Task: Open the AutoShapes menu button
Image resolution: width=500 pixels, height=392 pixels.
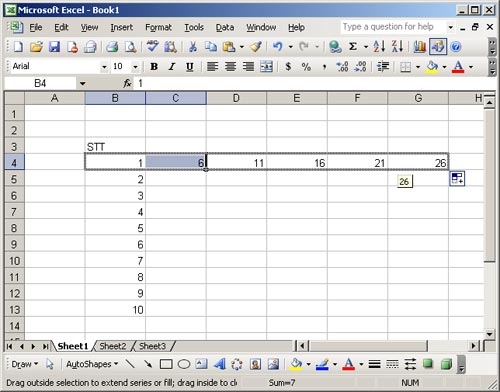Action: pos(92,364)
